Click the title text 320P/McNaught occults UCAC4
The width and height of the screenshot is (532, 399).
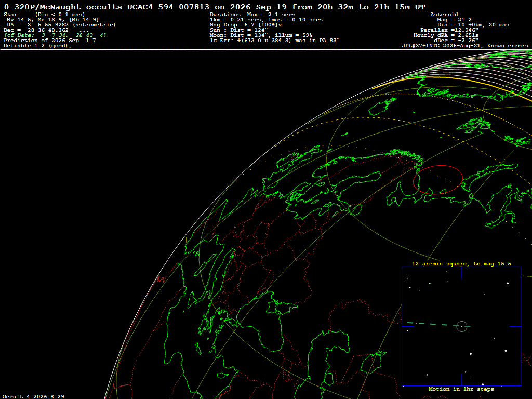click(85, 7)
